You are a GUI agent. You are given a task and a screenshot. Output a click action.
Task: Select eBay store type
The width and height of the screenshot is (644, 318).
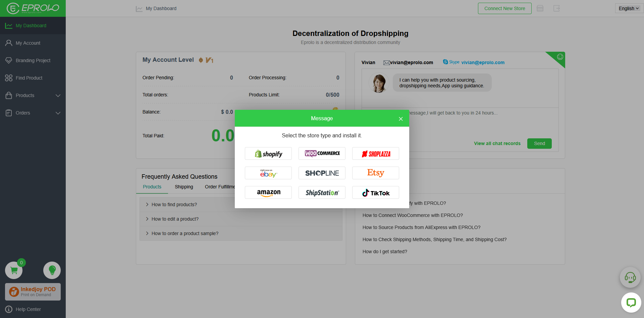pos(268,173)
